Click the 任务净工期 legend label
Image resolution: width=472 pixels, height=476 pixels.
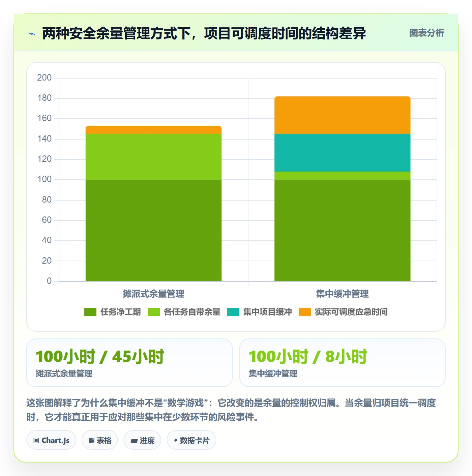121,312
